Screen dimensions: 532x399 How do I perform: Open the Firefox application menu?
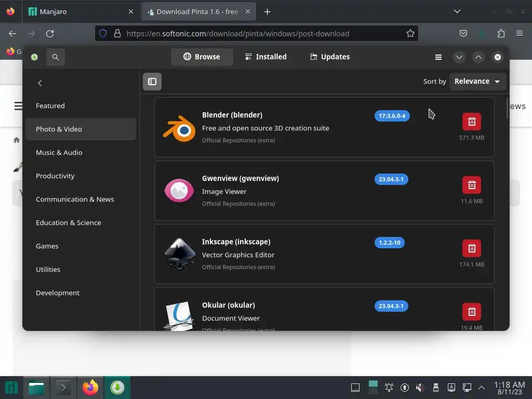pos(520,33)
